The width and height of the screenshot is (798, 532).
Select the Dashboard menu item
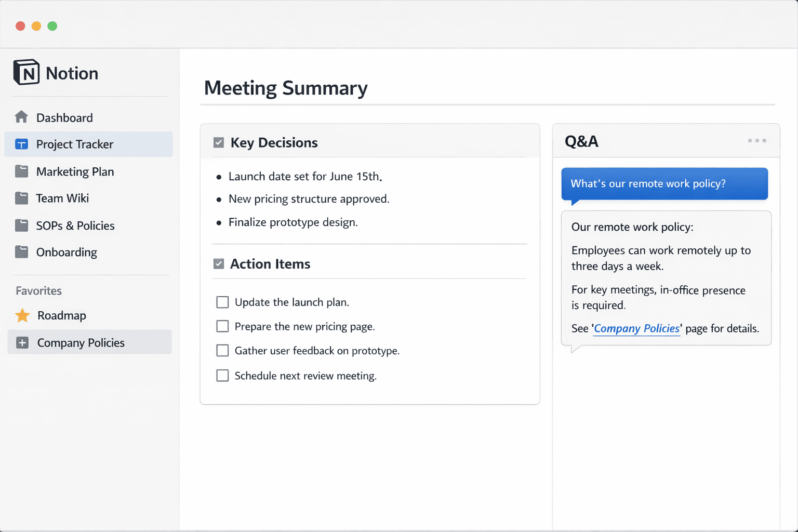pos(64,117)
